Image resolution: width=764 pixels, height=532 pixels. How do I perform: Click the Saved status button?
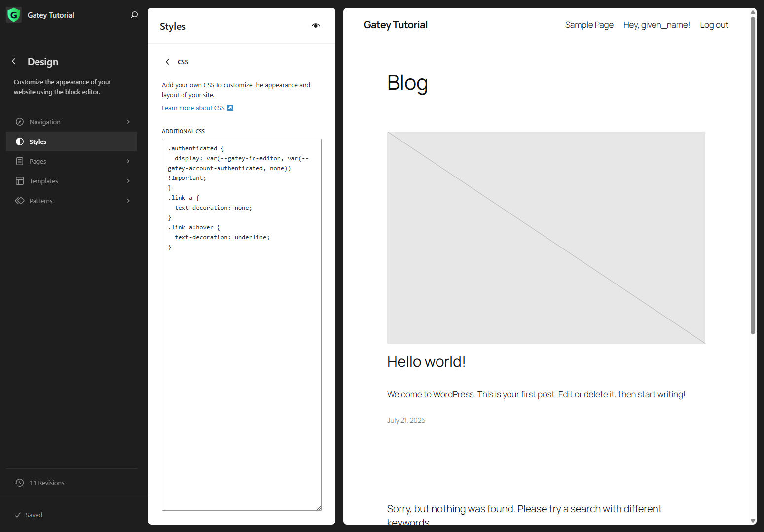[29, 515]
